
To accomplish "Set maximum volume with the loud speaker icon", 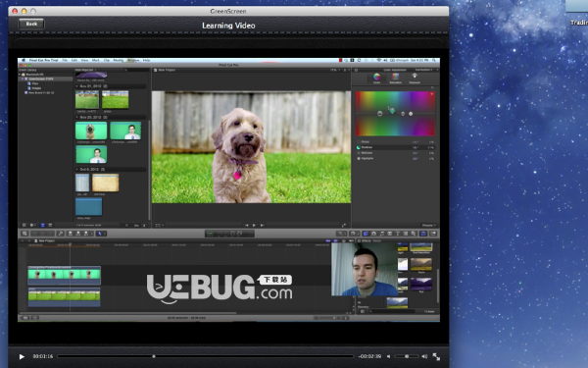I will click(424, 356).
